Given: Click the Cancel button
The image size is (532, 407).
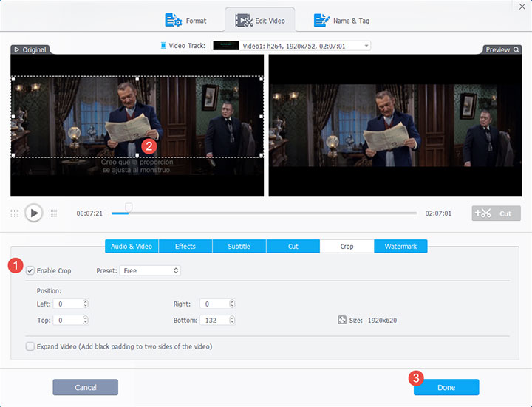Looking at the screenshot, I should point(86,387).
